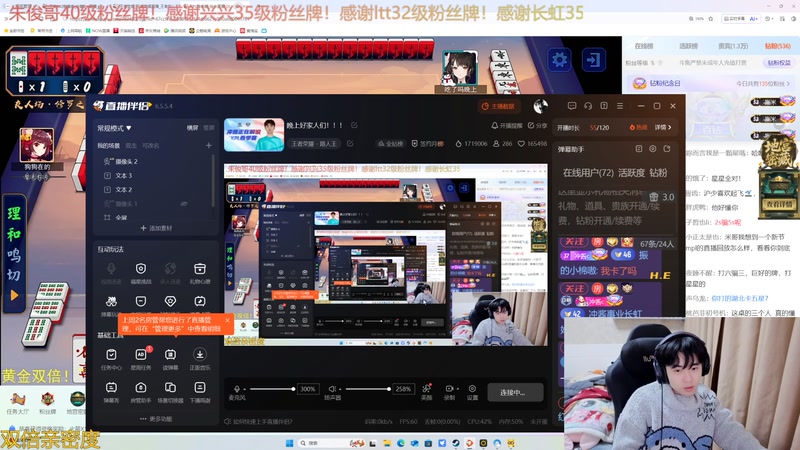This screenshot has width=800, height=450.
Task: Open the 如何快速上手直播伴侣 help link
Action: pos(258,421)
